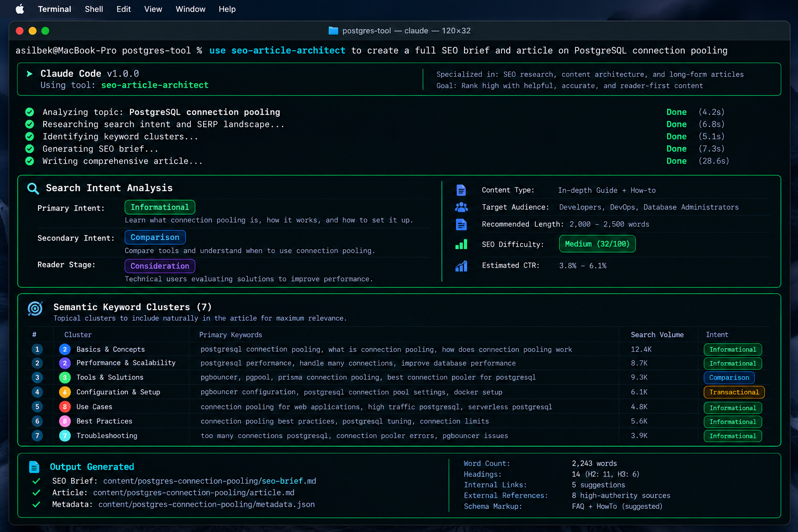Viewport: 798px width, 532px height.
Task: Click the seo-brief.md file link
Action: point(289,481)
